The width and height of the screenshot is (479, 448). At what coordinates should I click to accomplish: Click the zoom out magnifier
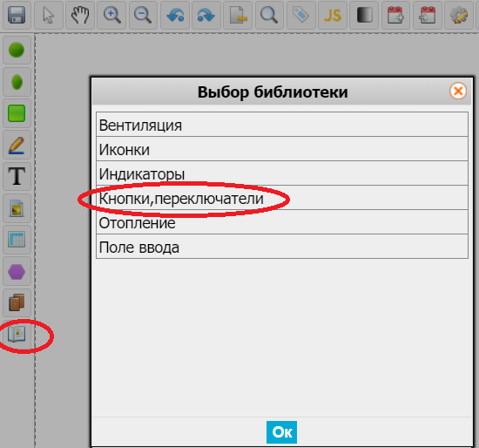(143, 15)
